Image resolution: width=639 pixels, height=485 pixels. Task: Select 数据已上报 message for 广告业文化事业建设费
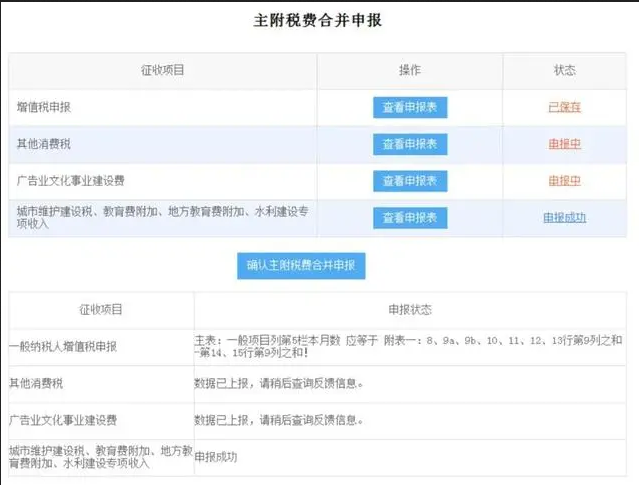pyautogui.click(x=279, y=420)
